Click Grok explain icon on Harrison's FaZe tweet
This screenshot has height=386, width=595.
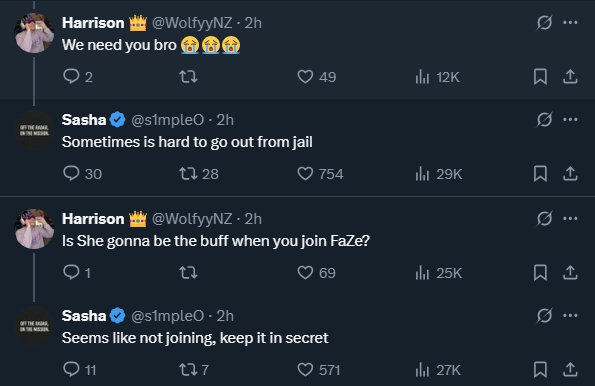[544, 219]
